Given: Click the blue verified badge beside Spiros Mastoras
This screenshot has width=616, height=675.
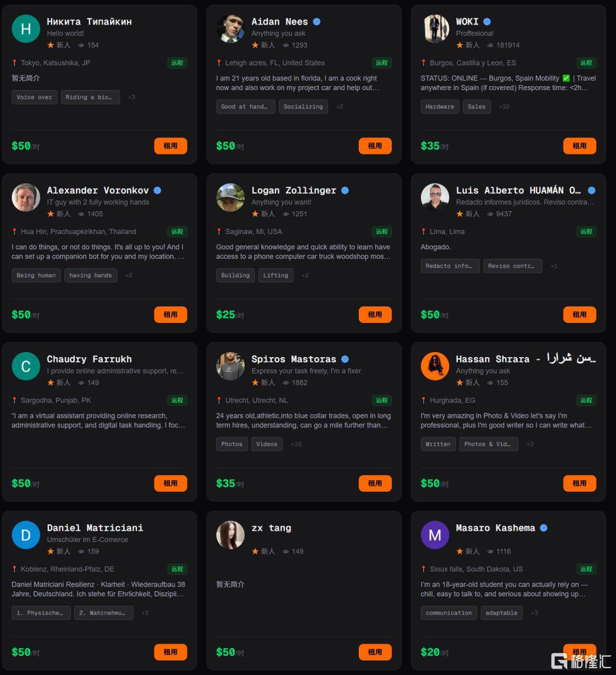Looking at the screenshot, I should 345,359.
